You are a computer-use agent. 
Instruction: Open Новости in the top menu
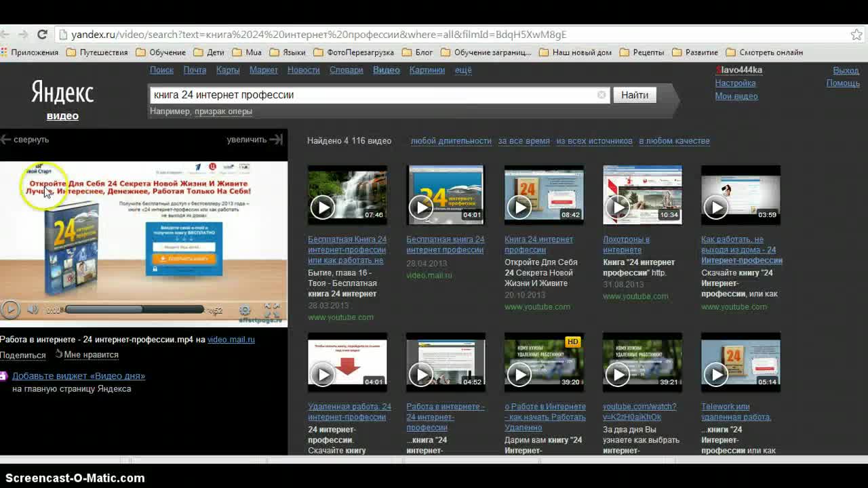303,70
